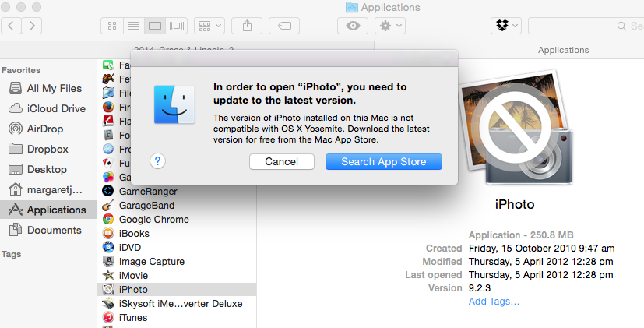Click the Finder search field
Screen dimensions: 644x328
coord(586,26)
